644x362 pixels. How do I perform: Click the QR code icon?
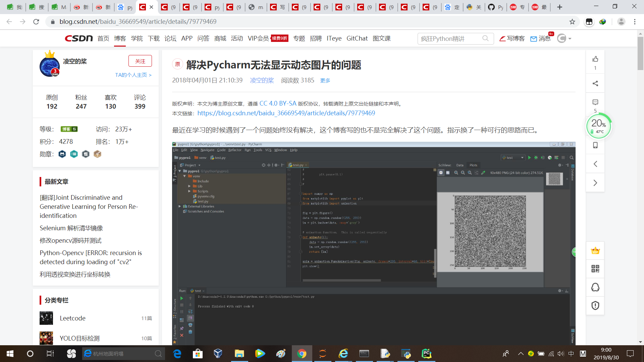click(x=595, y=269)
